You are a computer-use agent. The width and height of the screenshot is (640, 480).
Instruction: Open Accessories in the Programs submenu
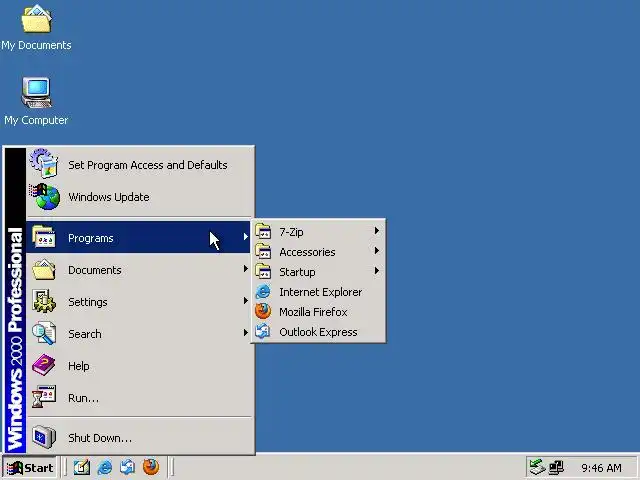click(x=319, y=252)
